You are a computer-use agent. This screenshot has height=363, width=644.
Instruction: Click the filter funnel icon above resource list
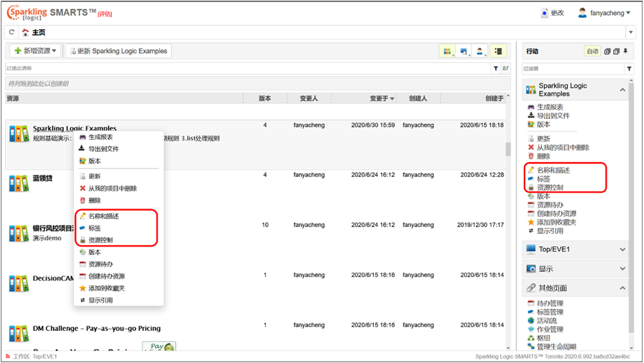(x=495, y=69)
